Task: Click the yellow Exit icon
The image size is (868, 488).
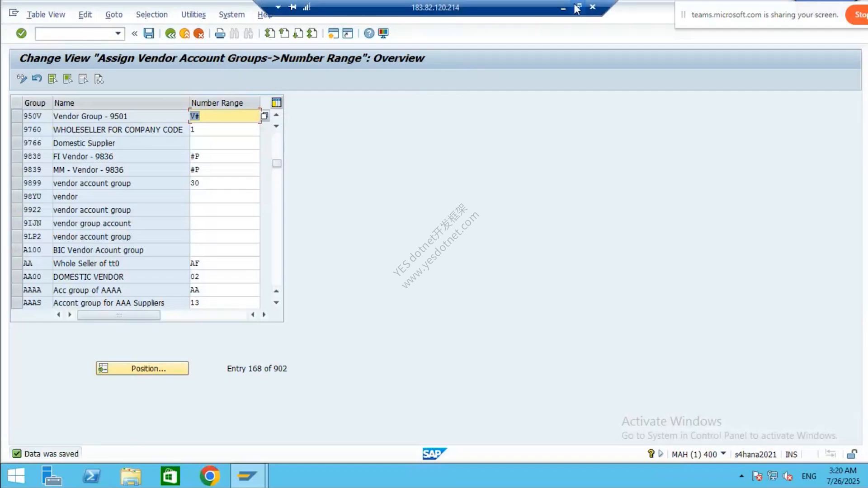Action: (184, 33)
